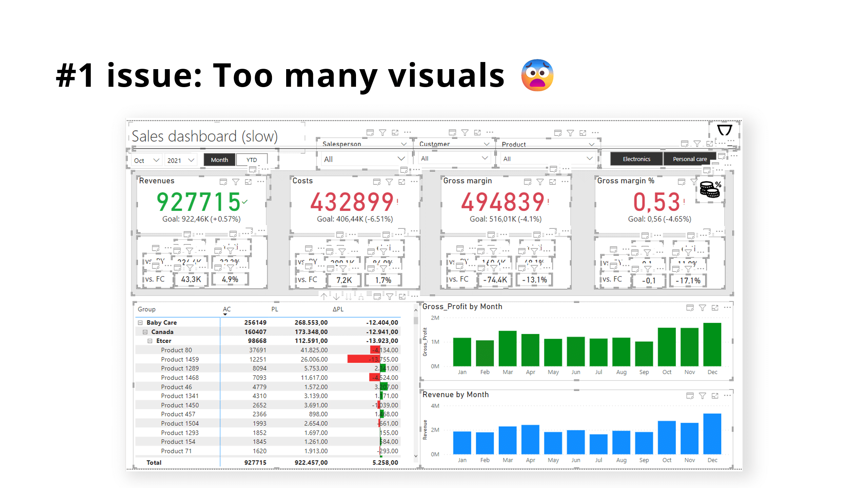Click the focus mode icon on the Revenues card

coord(248,182)
